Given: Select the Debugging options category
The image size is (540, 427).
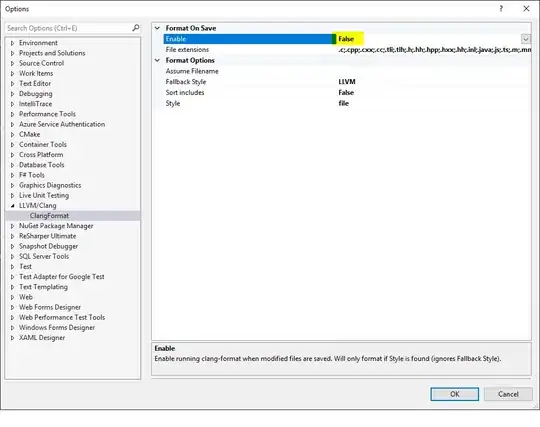Looking at the screenshot, I should point(35,94).
